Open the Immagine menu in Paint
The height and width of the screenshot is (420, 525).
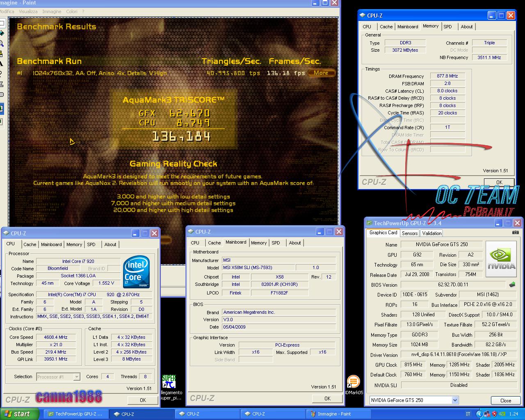[x=52, y=11]
